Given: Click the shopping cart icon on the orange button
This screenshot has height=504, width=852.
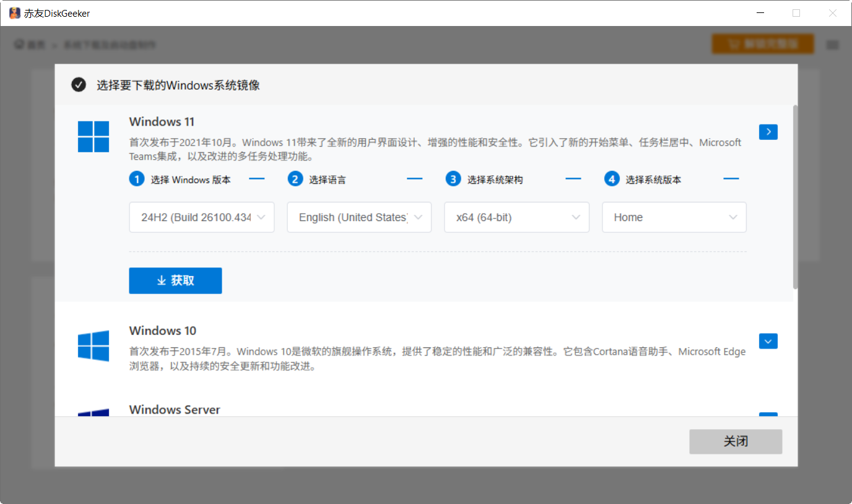Looking at the screenshot, I should pos(733,44).
